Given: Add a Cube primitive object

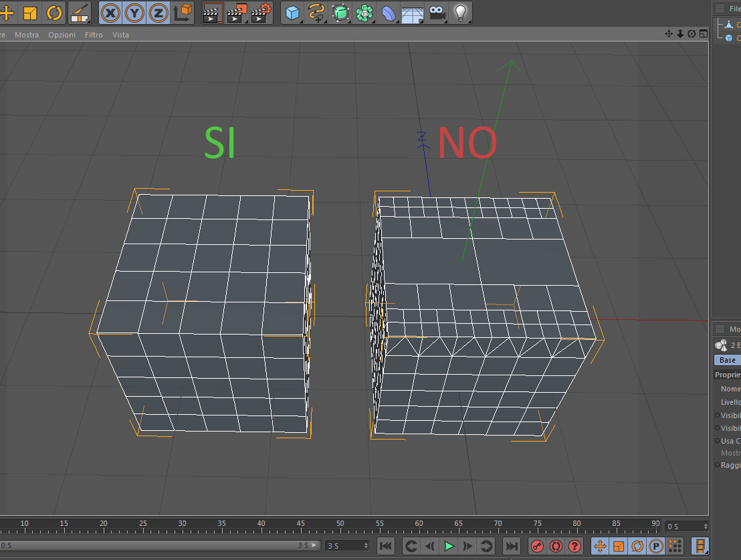Looking at the screenshot, I should tap(292, 13).
